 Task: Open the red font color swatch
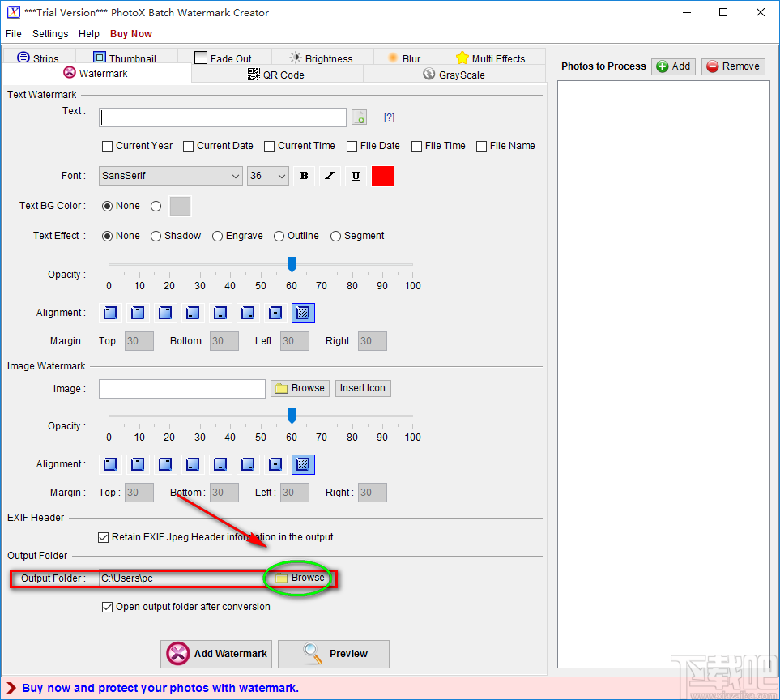382,176
